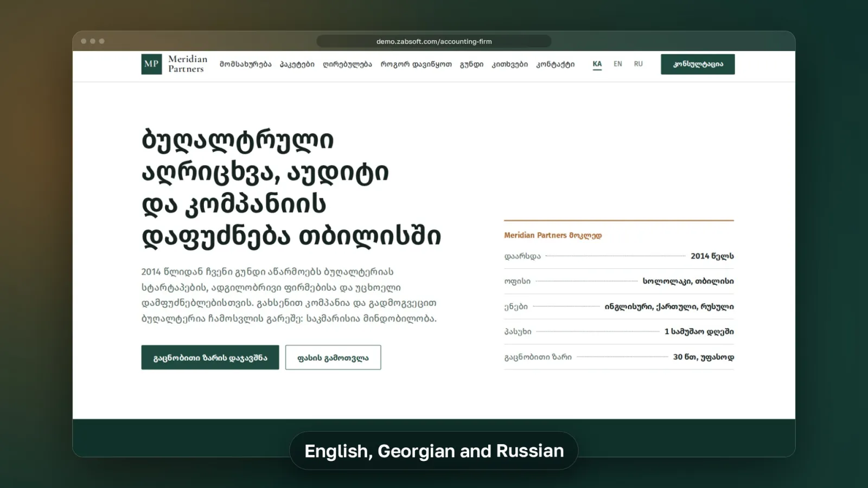Navigate to the გუნდი section link
868x488 pixels.
point(471,64)
